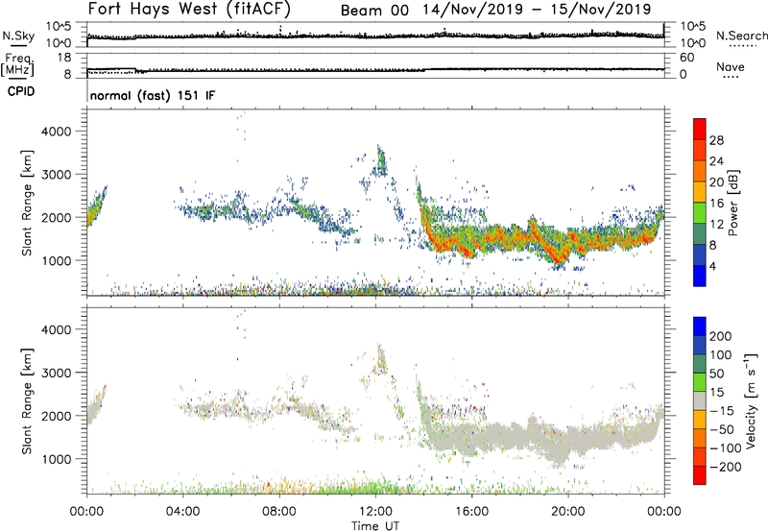The width and height of the screenshot is (768, 532).
Task: Click the 24 tick on the power colorbar
Action: (716, 161)
